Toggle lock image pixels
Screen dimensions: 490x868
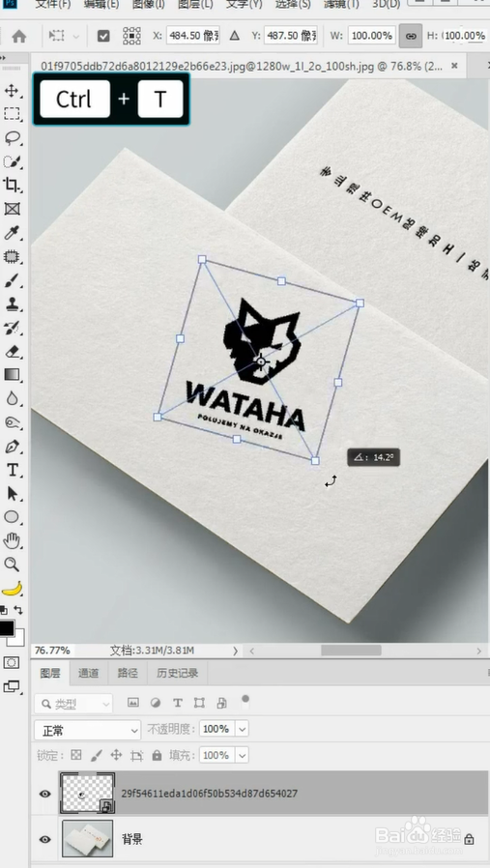pos(97,755)
